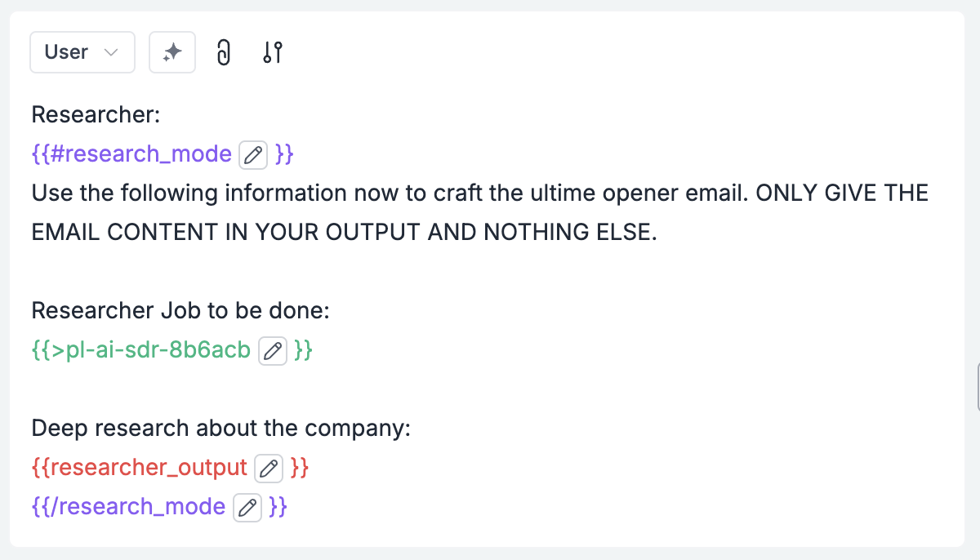Click on the 'Researcher:' text line
Screen dimensions: 980x560
pos(96,115)
